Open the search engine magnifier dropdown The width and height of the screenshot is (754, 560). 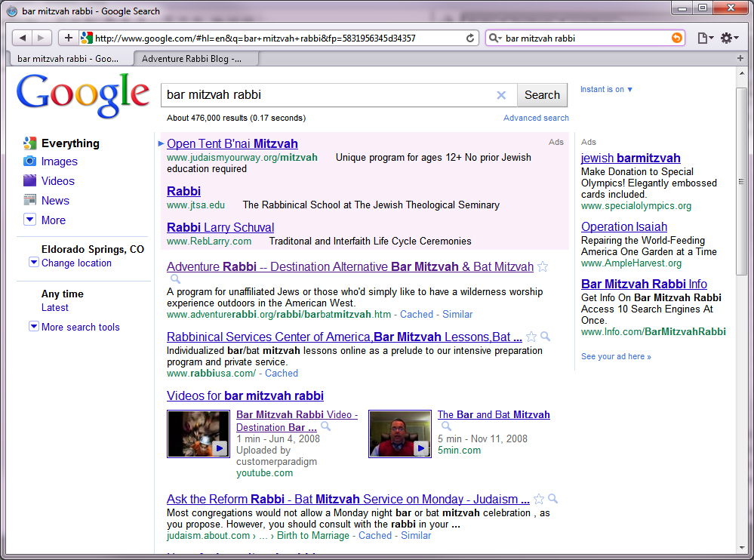[x=495, y=38]
